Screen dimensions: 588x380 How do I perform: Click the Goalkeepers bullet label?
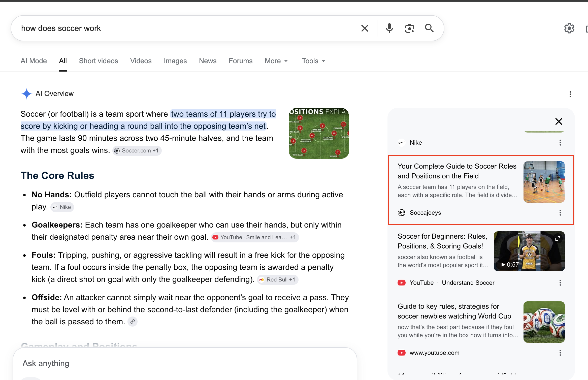pos(57,225)
